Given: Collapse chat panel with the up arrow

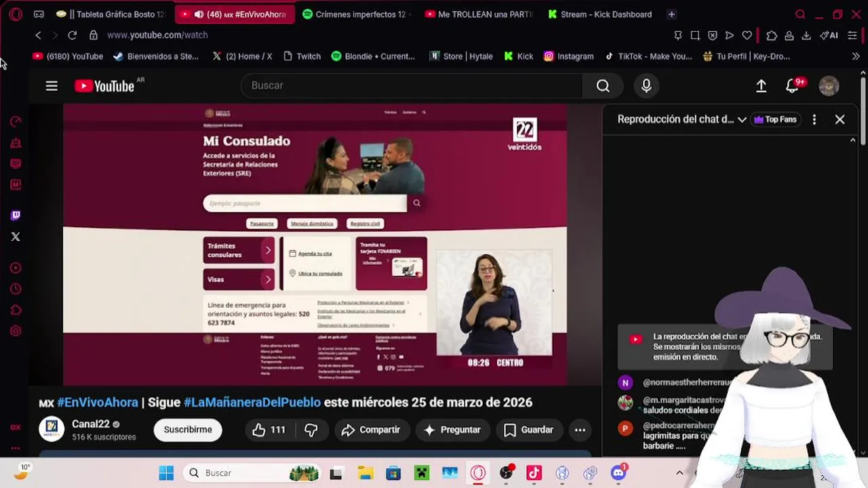Looking at the screenshot, I should pos(852,140).
